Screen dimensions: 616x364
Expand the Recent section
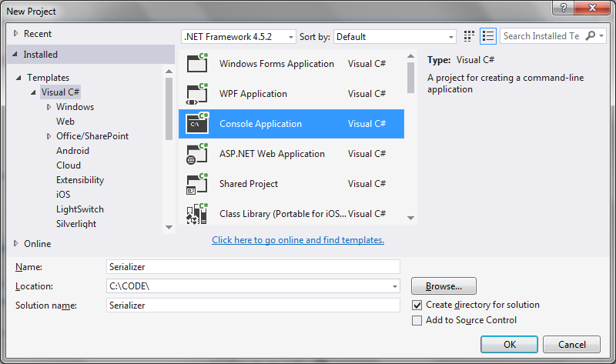tap(15, 33)
